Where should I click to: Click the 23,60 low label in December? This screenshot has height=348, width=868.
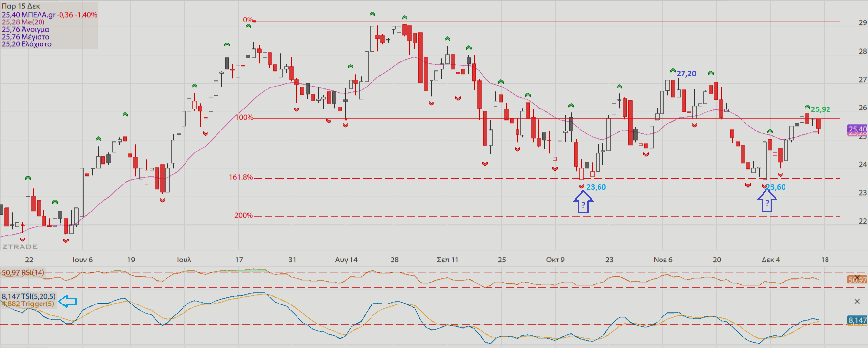776,187
